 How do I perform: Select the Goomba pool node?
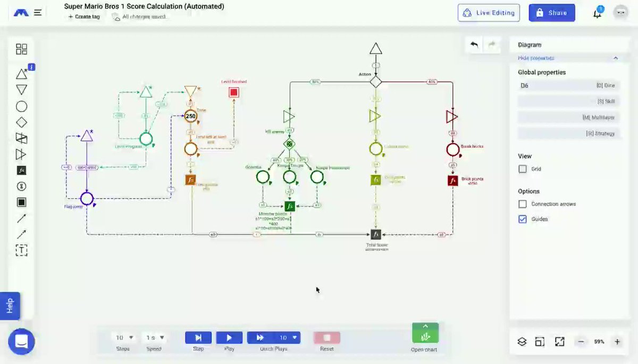[x=263, y=176]
